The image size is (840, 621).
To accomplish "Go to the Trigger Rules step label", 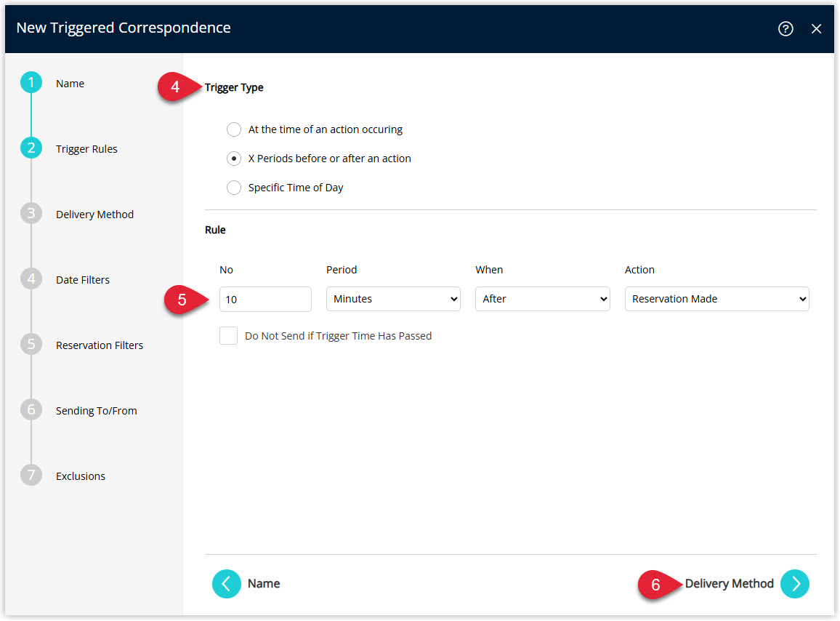I will tap(86, 149).
